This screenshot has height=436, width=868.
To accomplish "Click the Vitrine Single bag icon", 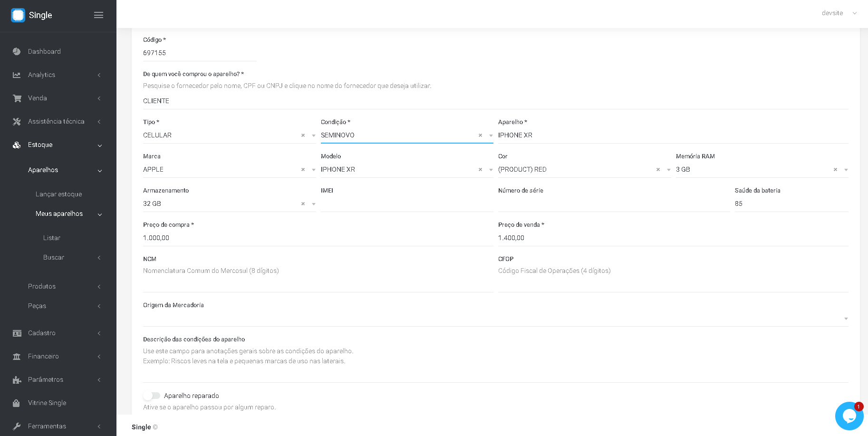I will coord(16,403).
